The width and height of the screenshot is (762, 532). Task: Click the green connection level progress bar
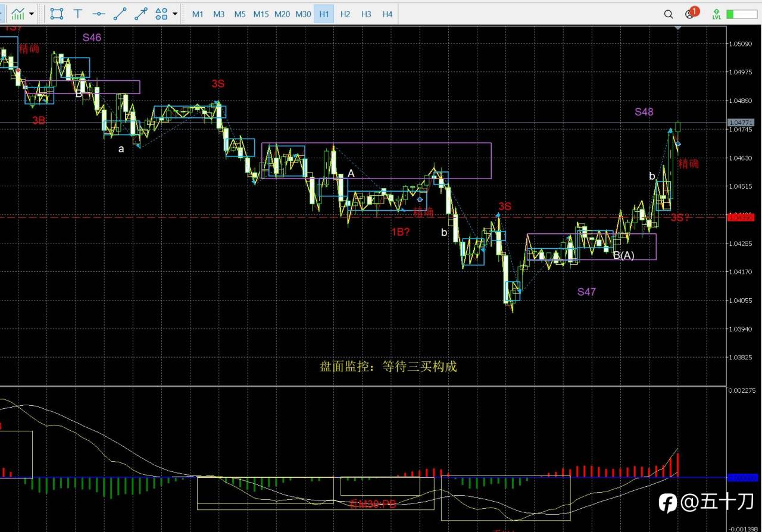[x=741, y=14]
